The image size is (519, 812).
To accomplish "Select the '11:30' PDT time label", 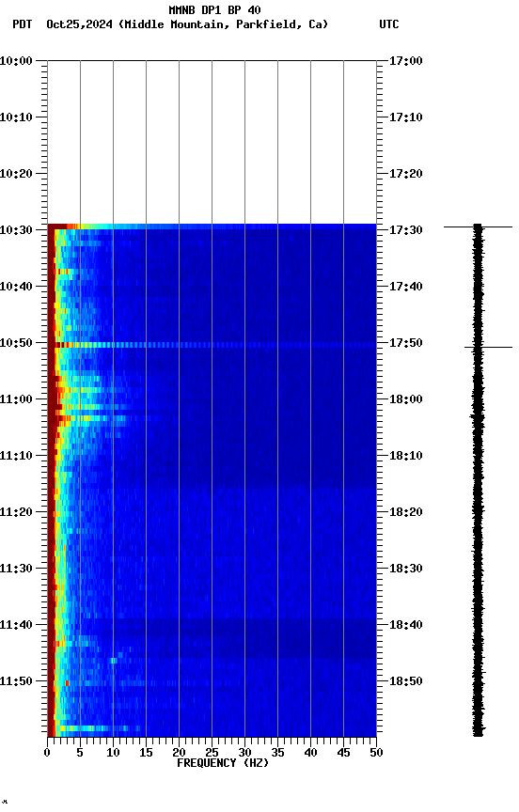I will pyautogui.click(x=16, y=570).
